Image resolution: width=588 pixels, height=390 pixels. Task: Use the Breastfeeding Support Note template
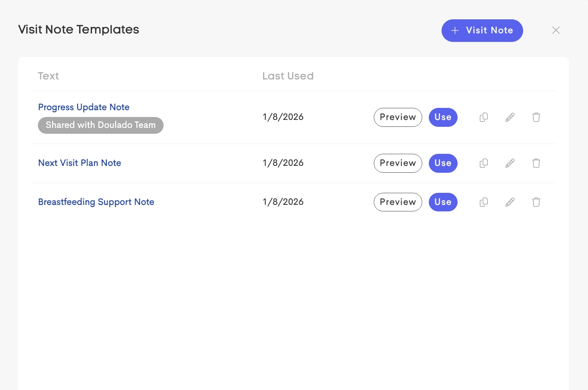pyautogui.click(x=443, y=202)
